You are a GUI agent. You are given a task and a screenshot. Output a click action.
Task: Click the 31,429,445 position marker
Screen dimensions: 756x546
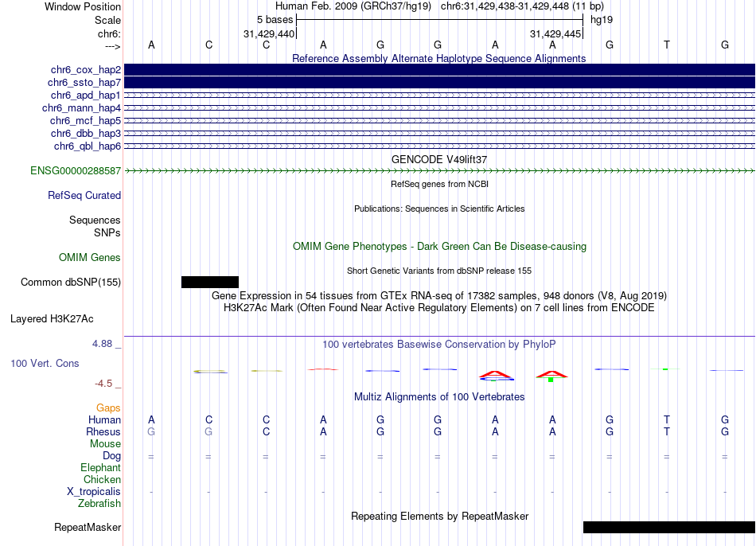pyautogui.click(x=555, y=33)
